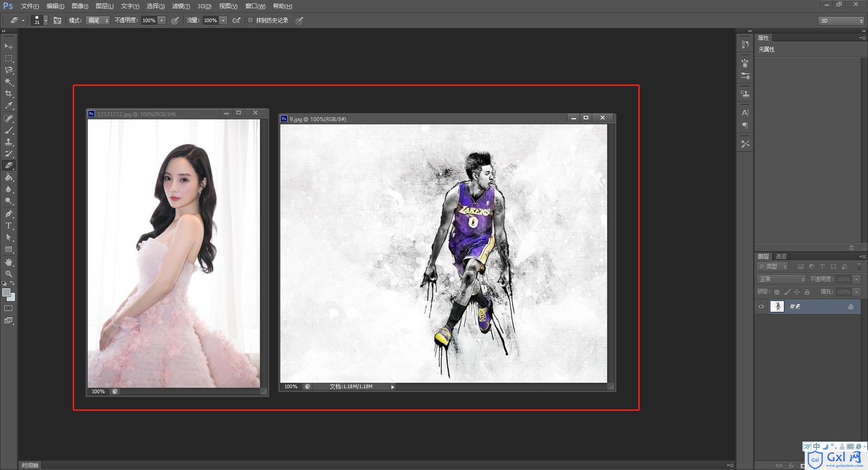
Task: Toggle lock all for the layer
Action: [x=807, y=292]
